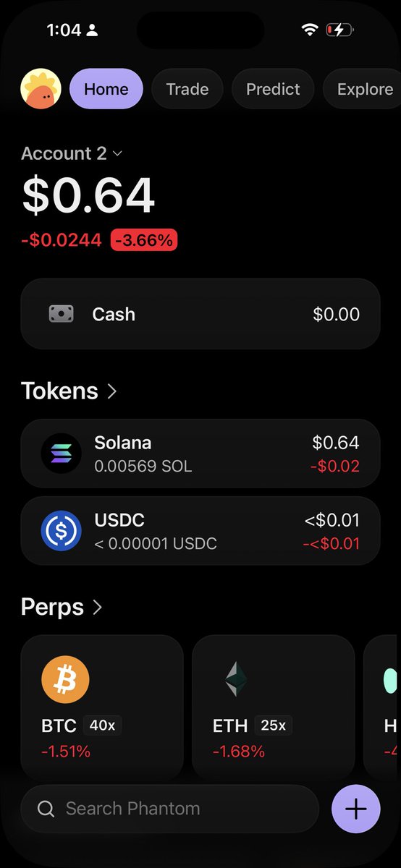
Task: Tap the battery charging status icon
Action: 339,30
